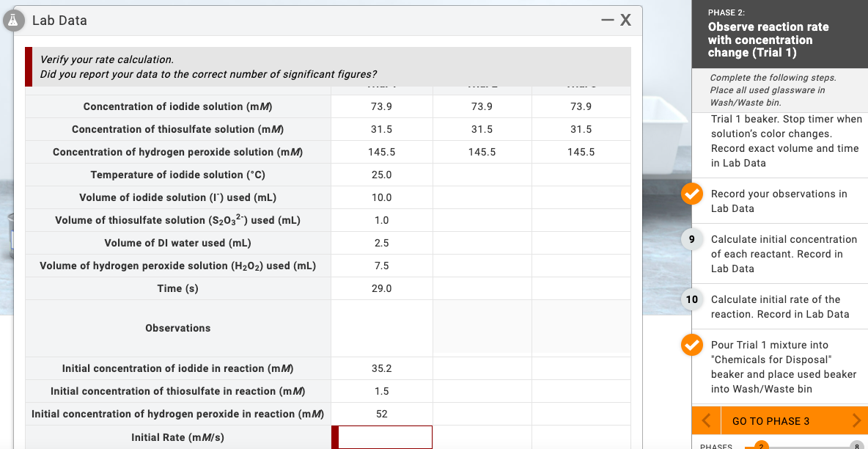
Task: Expand the Observations cell for Trial 1
Action: [381, 327]
